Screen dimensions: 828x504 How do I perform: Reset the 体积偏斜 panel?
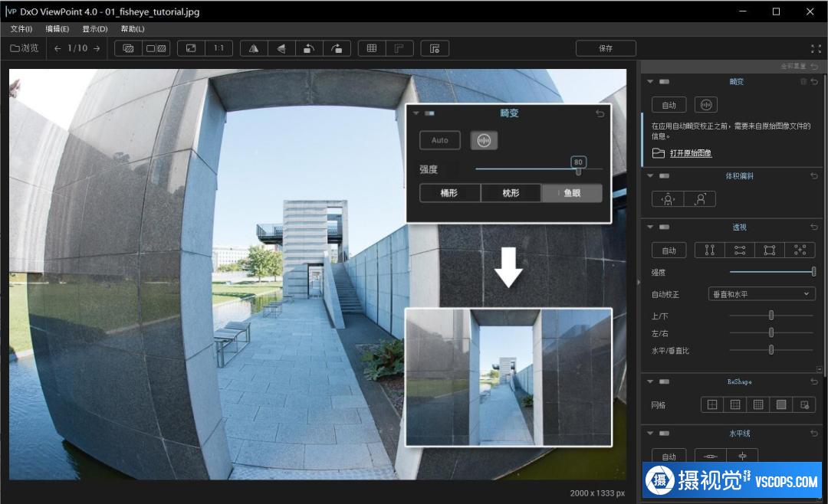[814, 175]
